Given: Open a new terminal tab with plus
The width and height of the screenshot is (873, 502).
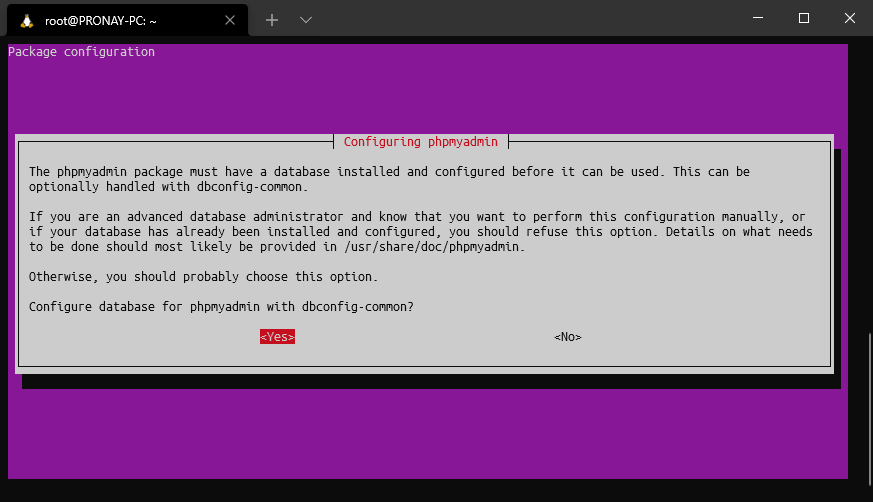Looking at the screenshot, I should pyautogui.click(x=272, y=21).
